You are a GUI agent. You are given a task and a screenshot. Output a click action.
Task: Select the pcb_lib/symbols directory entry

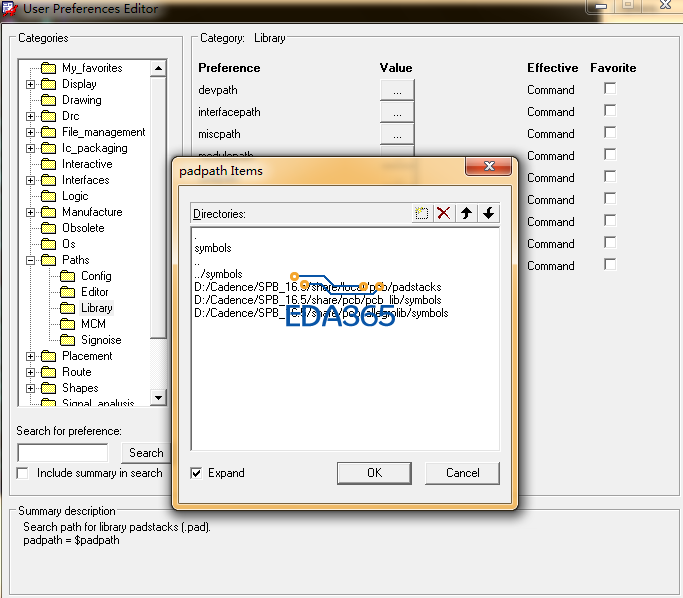click(x=318, y=301)
